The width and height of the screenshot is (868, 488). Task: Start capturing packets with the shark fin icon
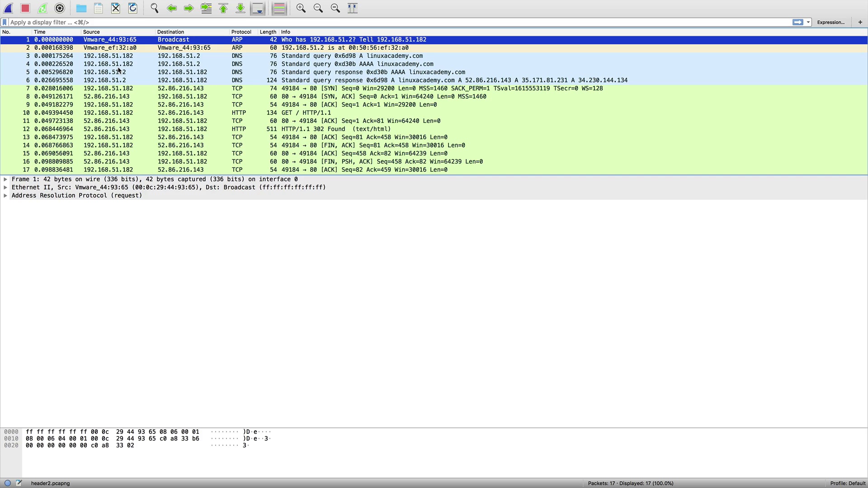pyautogui.click(x=9, y=8)
